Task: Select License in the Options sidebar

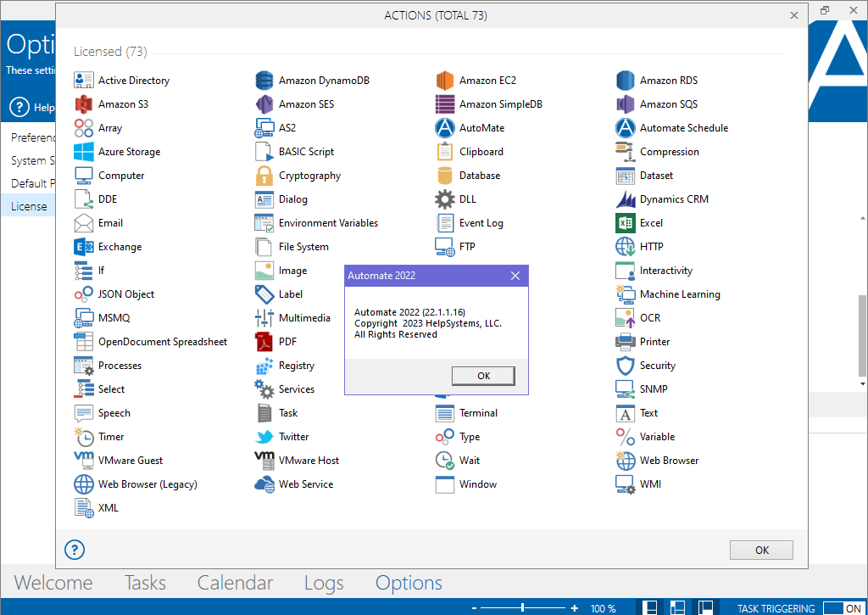Action: pos(28,206)
